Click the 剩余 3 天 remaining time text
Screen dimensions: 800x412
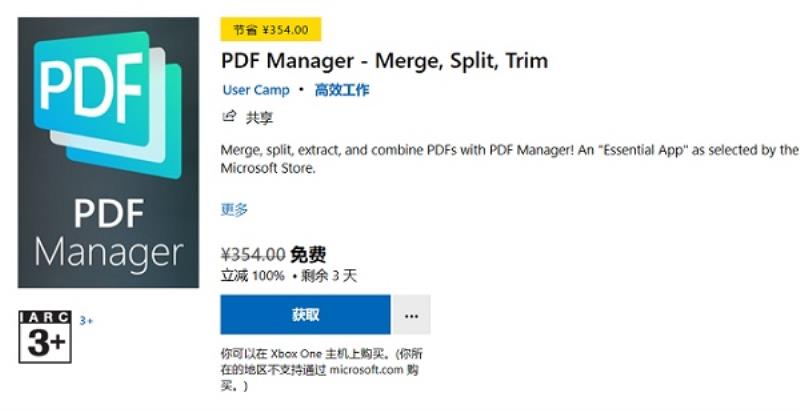tap(329, 276)
